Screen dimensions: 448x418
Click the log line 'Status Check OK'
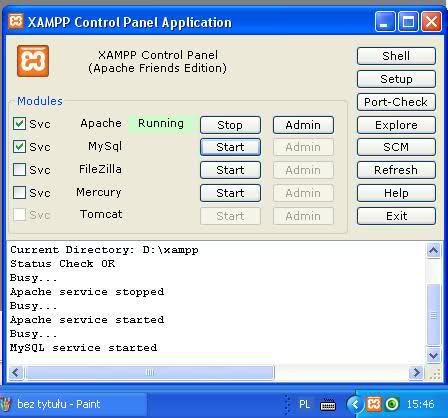click(63, 264)
